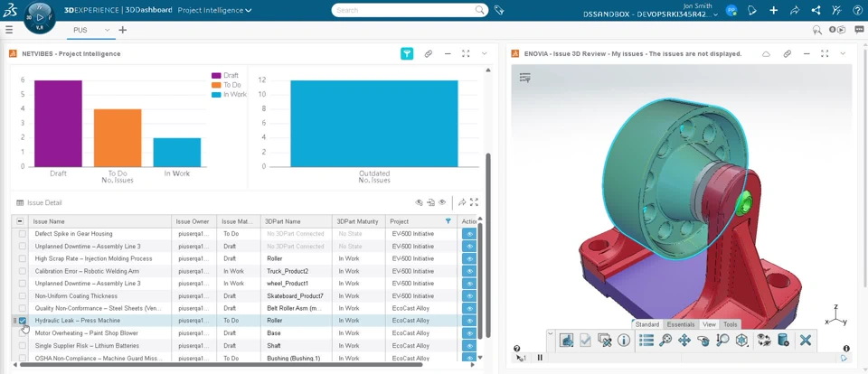This screenshot has height=374, width=868.
Task: Check Defect Spike in Gear Housing row
Action: (23, 234)
